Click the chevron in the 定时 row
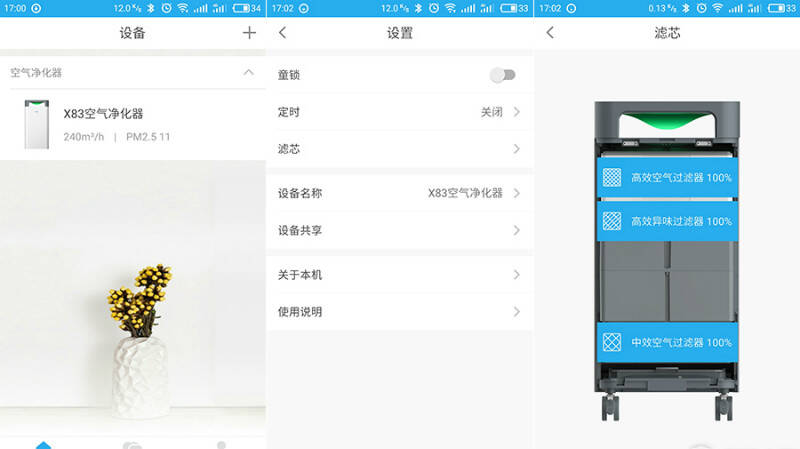Screen dimensions: 800x449 pyautogui.click(x=516, y=112)
